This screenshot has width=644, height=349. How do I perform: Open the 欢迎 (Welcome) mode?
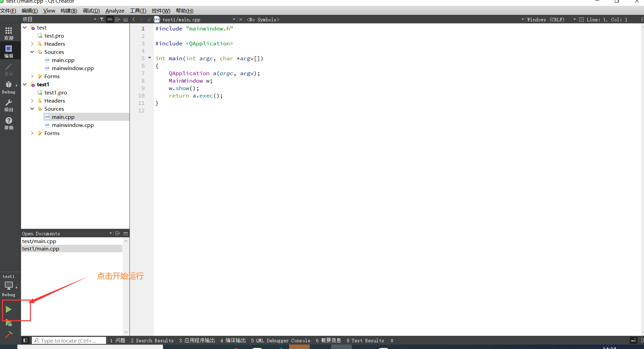9,32
